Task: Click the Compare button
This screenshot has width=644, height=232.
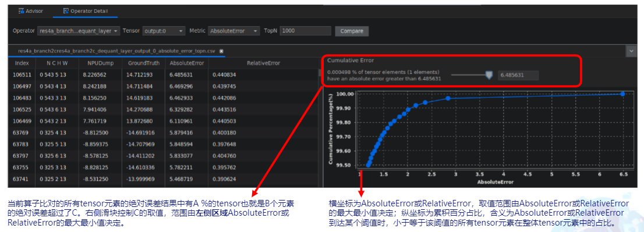Action: (x=352, y=31)
